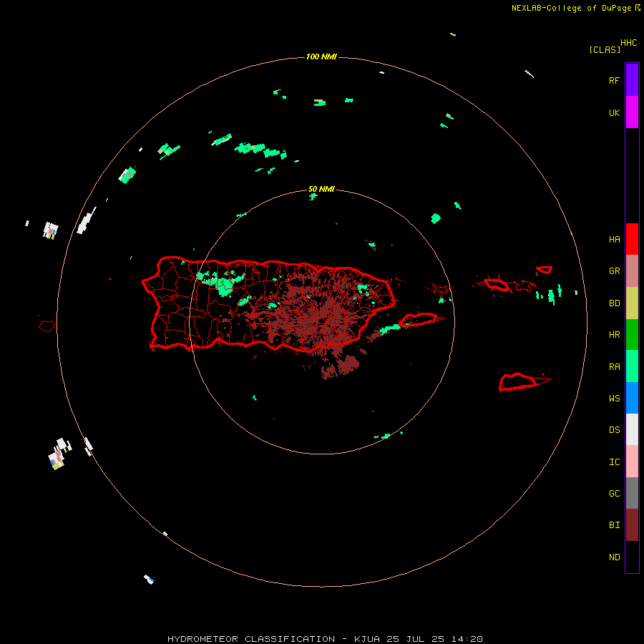Click the WS blue legend swatch
Viewport: 644px width, 644px height.
point(632,398)
